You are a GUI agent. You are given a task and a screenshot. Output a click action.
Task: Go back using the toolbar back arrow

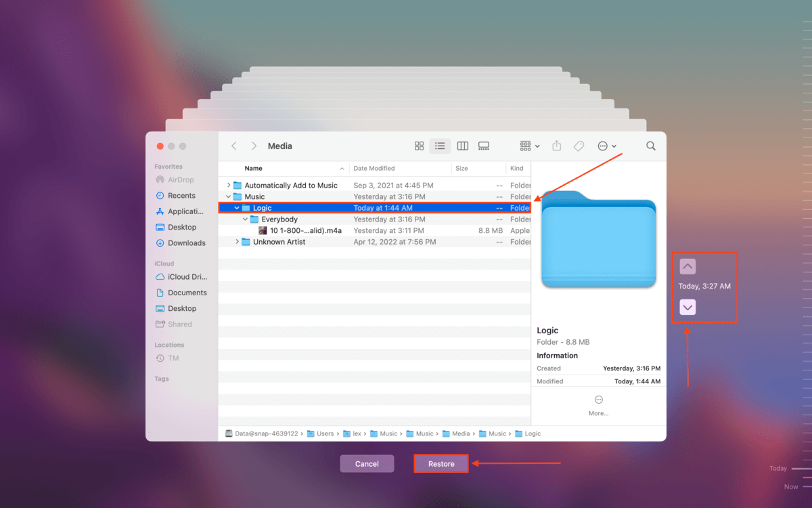point(234,146)
